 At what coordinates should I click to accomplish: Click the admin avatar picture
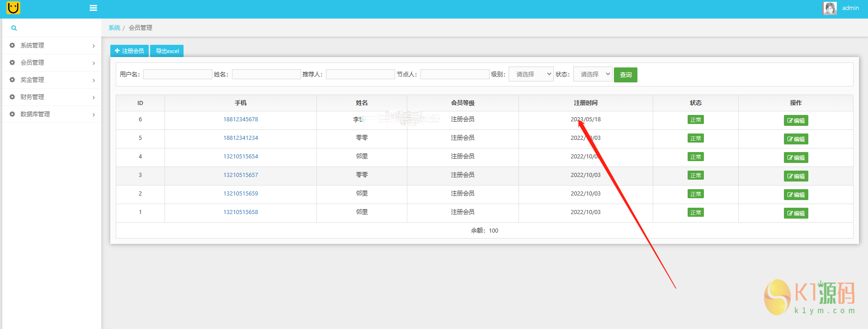pyautogui.click(x=830, y=8)
